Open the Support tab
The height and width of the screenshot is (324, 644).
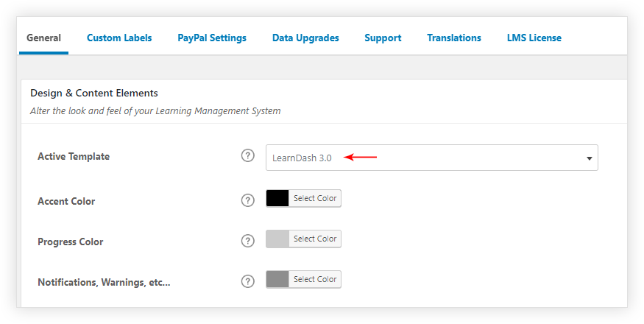pyautogui.click(x=383, y=38)
